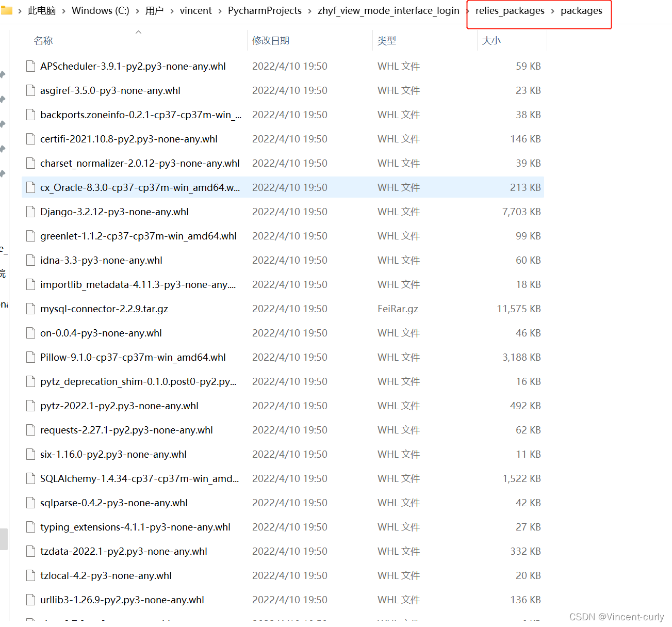
Task: Expand the chevron after 此电脑 in path
Action: [63, 11]
